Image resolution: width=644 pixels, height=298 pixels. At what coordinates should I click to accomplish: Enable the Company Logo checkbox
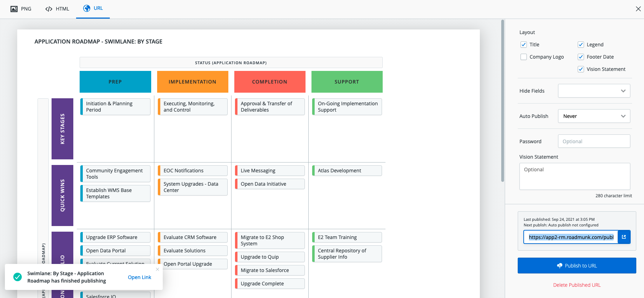tap(524, 57)
